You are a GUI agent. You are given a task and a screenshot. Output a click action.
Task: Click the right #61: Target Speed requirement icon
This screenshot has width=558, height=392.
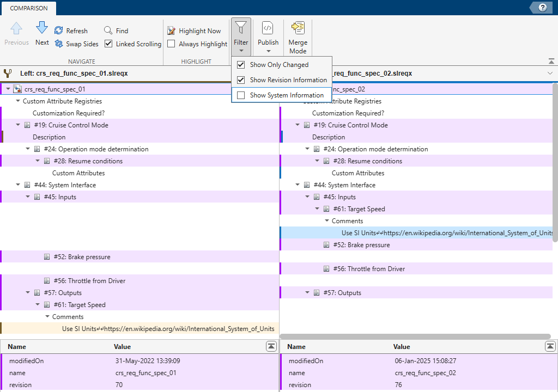(x=326, y=209)
